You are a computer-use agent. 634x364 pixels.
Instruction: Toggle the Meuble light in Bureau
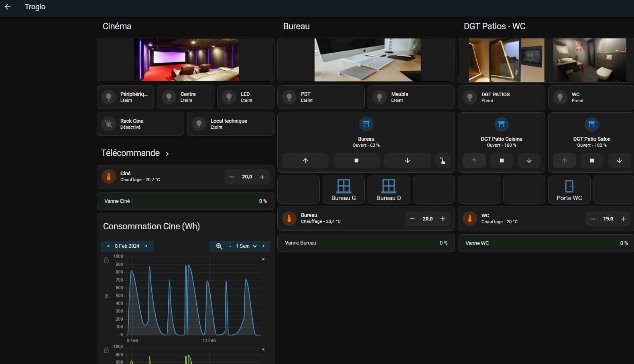pyautogui.click(x=411, y=97)
